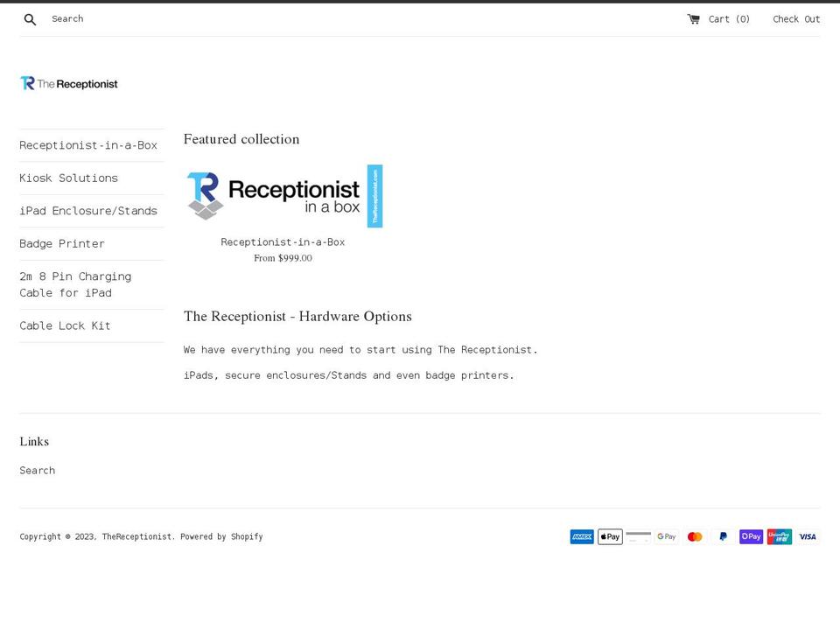840x630 pixels.
Task: Click the Google Pay payment icon
Action: point(667,536)
